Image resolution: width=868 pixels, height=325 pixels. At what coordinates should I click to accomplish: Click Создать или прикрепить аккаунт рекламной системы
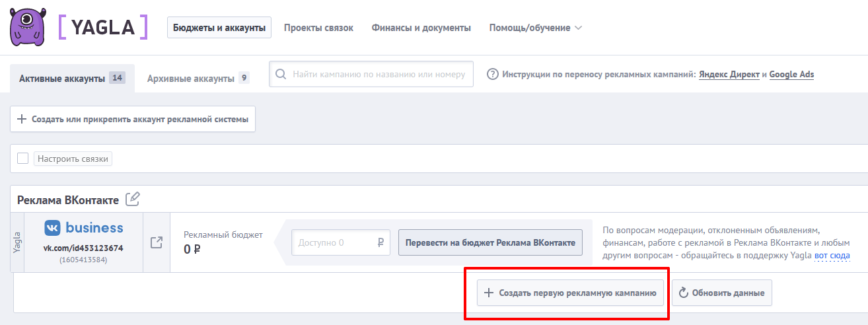click(x=133, y=119)
